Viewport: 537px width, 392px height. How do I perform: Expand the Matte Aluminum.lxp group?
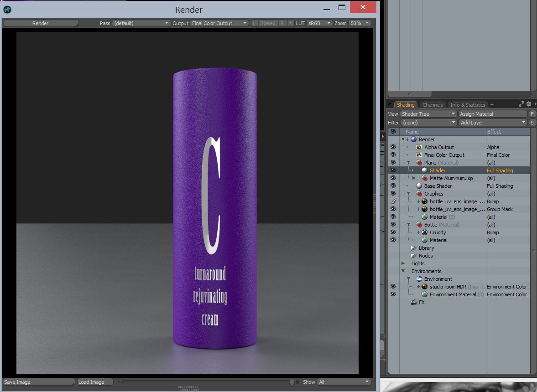tap(414, 178)
